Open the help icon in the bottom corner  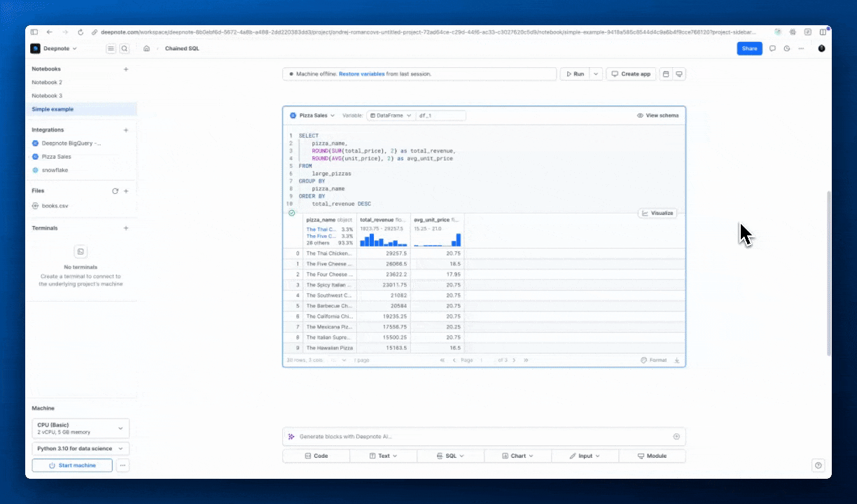818,465
